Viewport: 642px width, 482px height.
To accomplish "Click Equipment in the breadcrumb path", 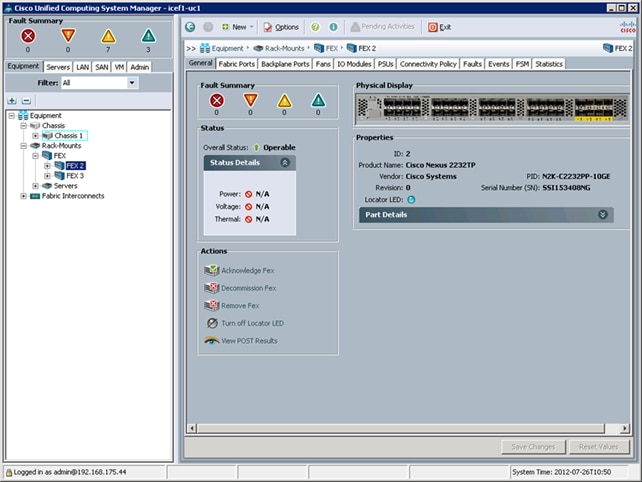I will tap(223, 48).
